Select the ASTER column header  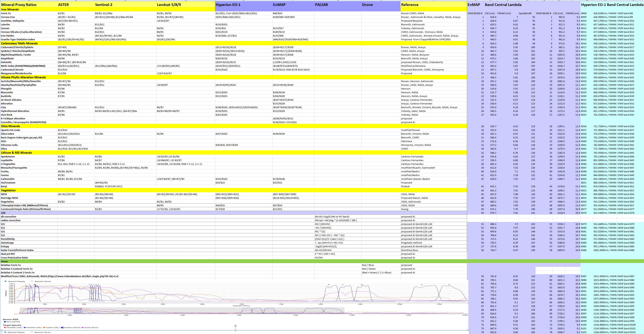click(x=76, y=4)
